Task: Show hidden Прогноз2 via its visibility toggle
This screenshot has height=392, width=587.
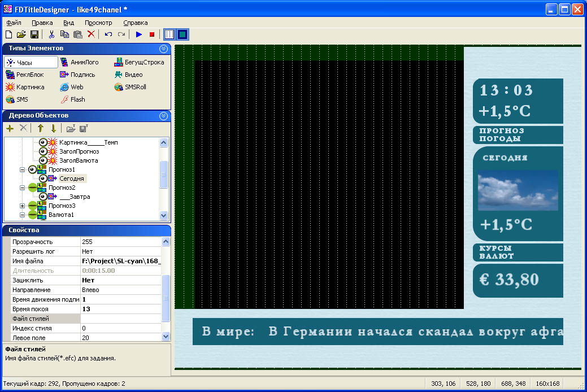Action: click(32, 188)
